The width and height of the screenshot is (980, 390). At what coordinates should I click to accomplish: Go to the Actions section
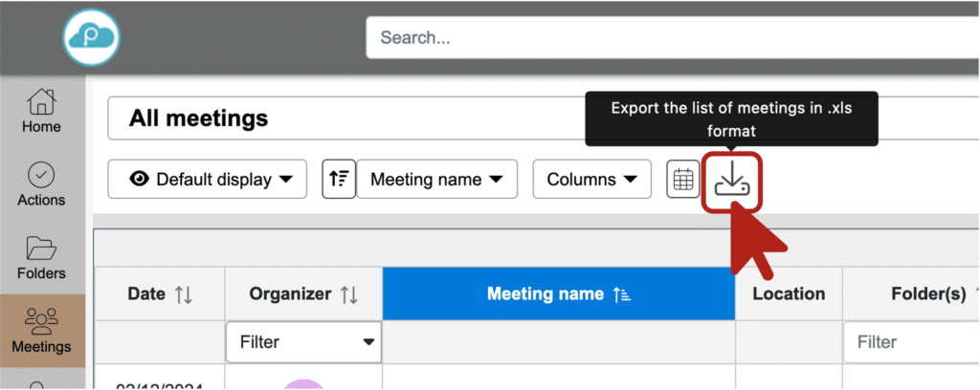point(41,185)
